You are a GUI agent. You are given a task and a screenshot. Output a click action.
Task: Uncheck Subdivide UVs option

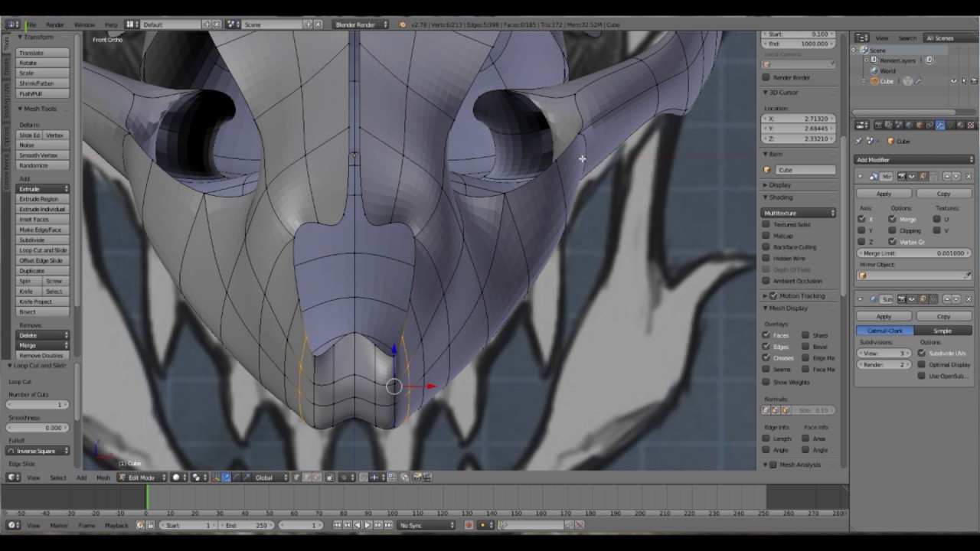tap(922, 354)
